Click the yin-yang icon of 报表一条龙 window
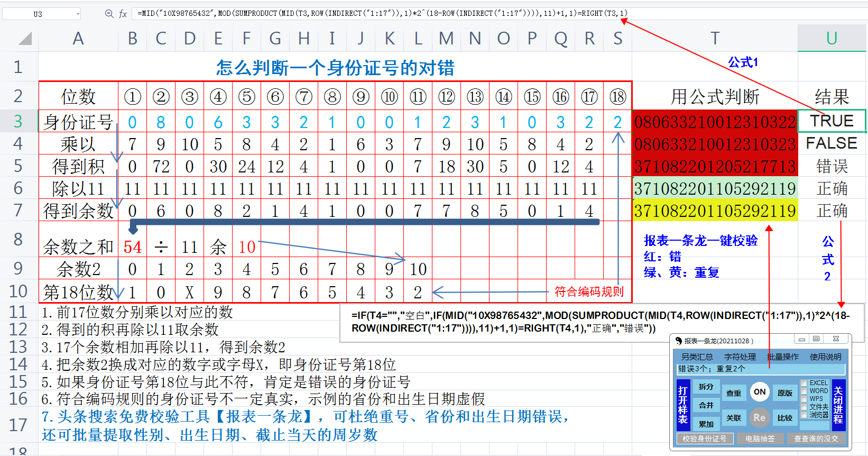 (678, 341)
